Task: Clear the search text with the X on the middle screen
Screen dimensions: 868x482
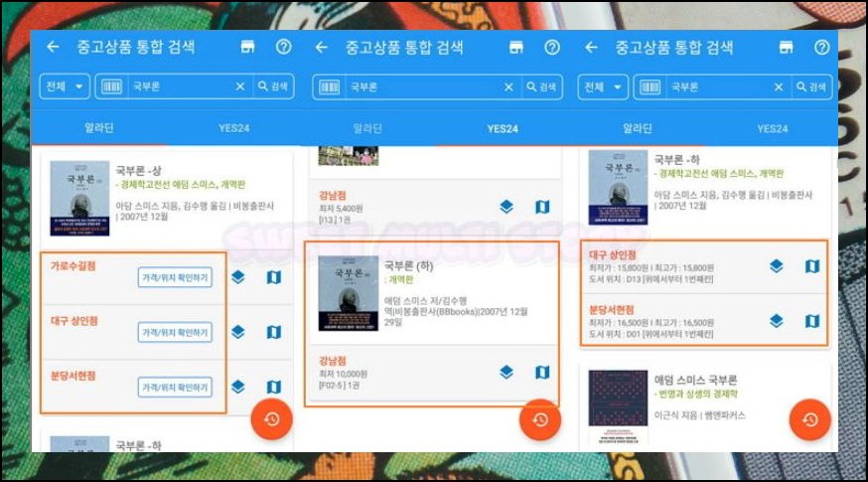Action: 508,87
